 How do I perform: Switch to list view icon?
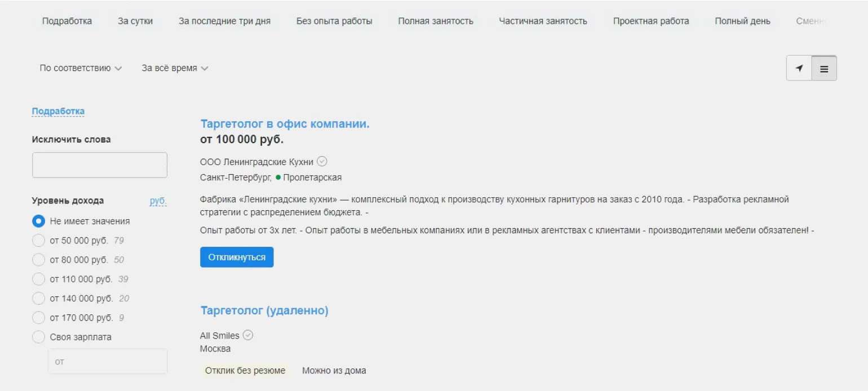point(824,69)
